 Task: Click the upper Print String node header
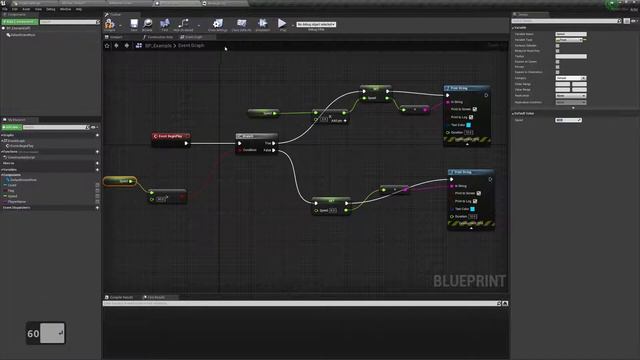[x=467, y=88]
